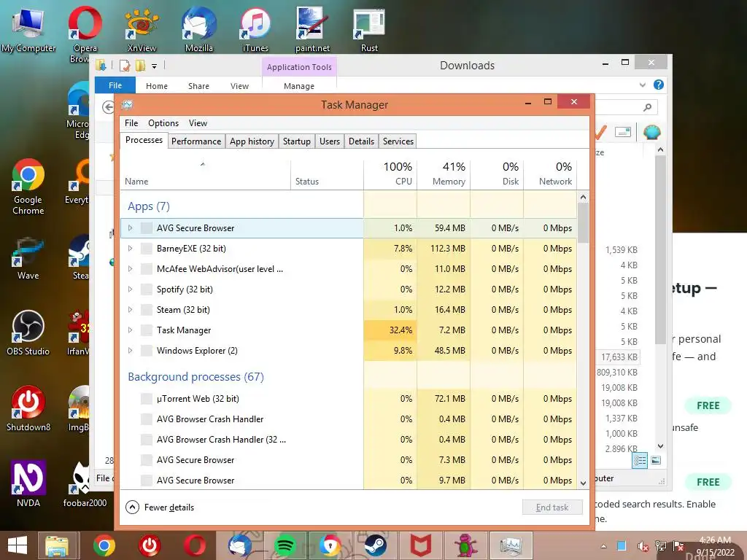Switch to the Startup tab
Screen dimensions: 747x560
pos(296,141)
